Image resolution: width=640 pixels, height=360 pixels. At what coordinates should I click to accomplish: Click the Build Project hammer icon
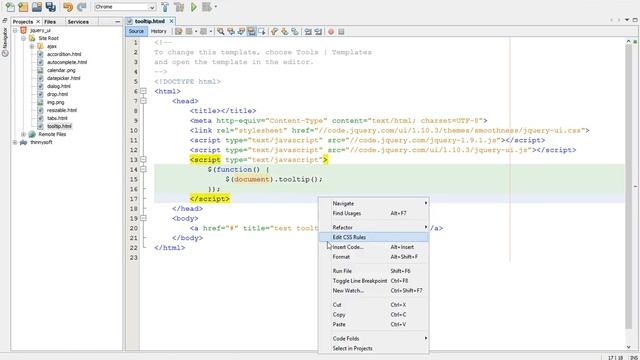[x=165, y=7]
